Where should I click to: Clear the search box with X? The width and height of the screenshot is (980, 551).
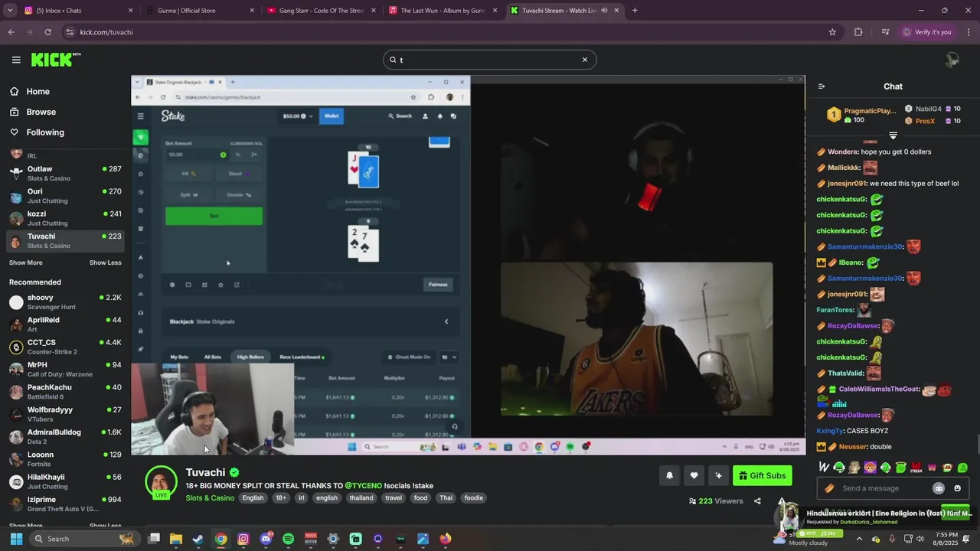(x=585, y=60)
